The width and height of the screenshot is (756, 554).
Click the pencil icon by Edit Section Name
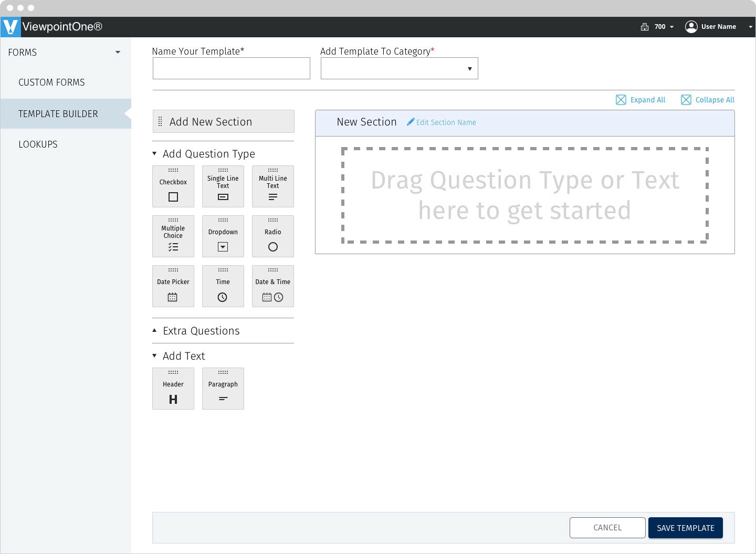point(411,122)
